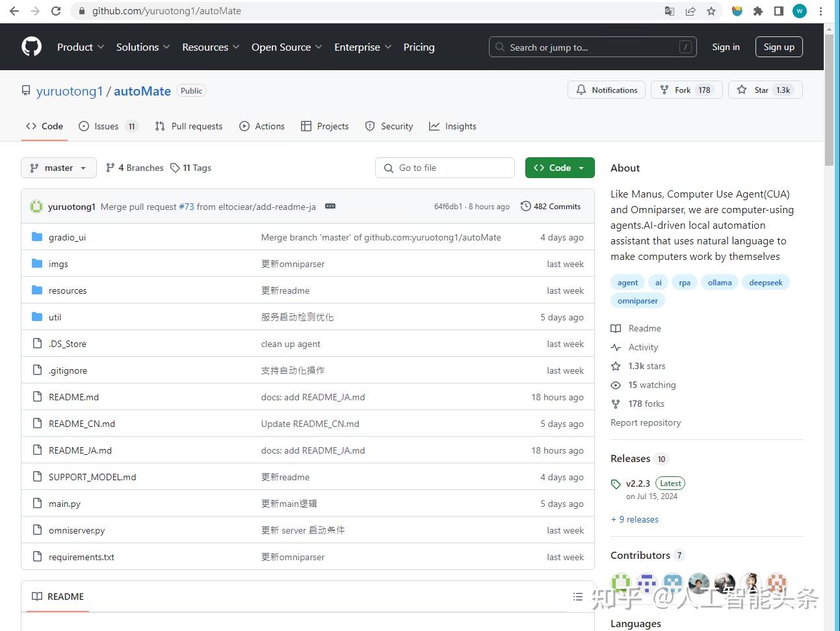Viewport: 840px width, 631px height.
Task: Open the resources folder
Action: [x=68, y=290]
